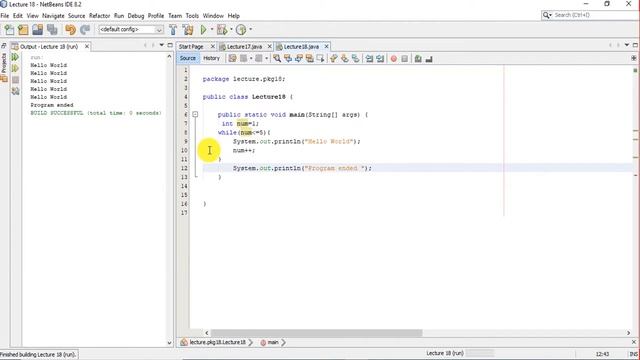Click the main method breadcrumb
The image size is (640, 360).
tap(270, 342)
